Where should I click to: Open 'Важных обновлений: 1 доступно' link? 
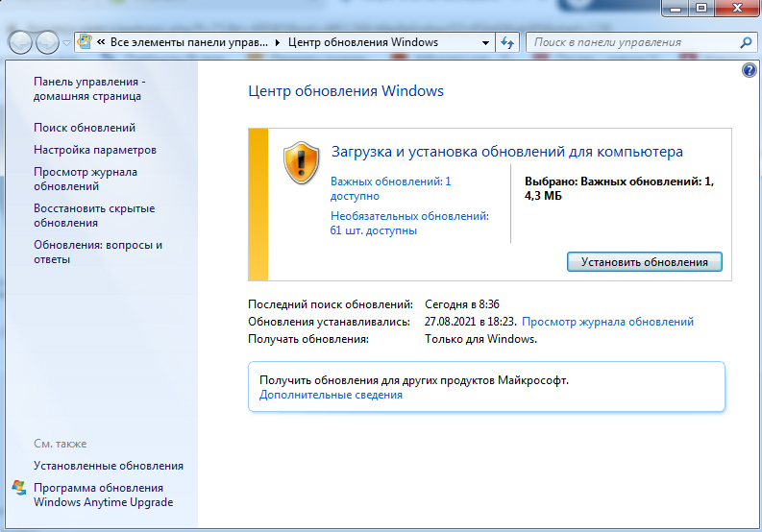[390, 188]
